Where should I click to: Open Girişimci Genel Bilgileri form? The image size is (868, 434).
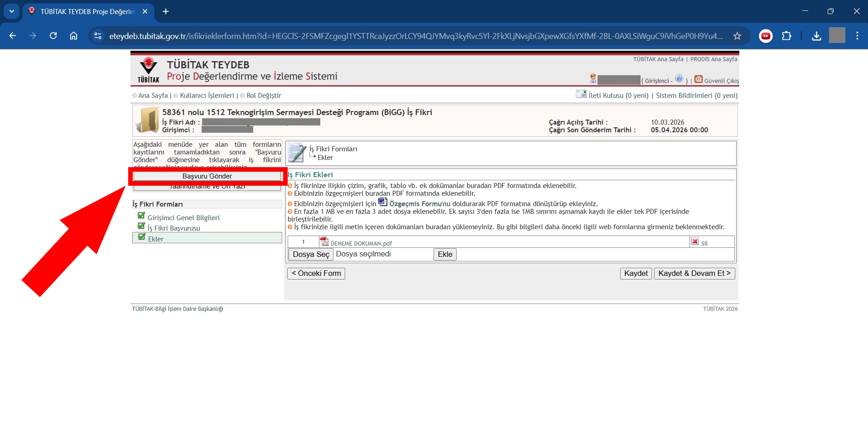pos(183,218)
